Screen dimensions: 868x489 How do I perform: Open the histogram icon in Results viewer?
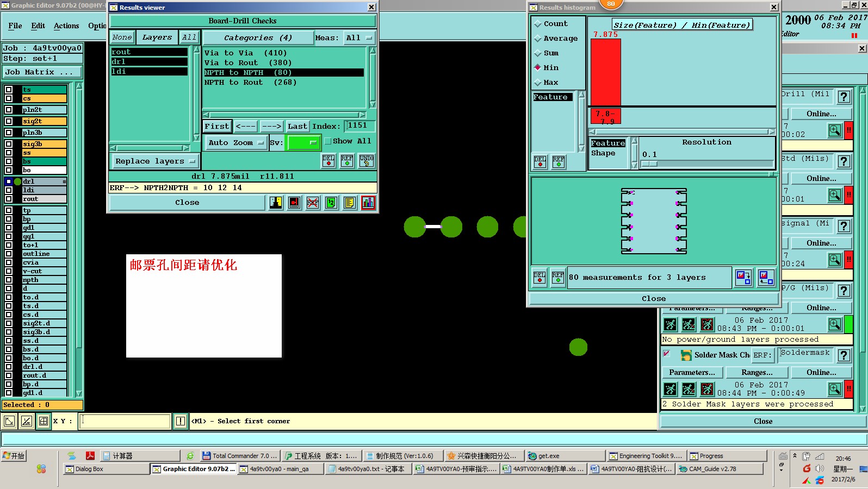368,203
